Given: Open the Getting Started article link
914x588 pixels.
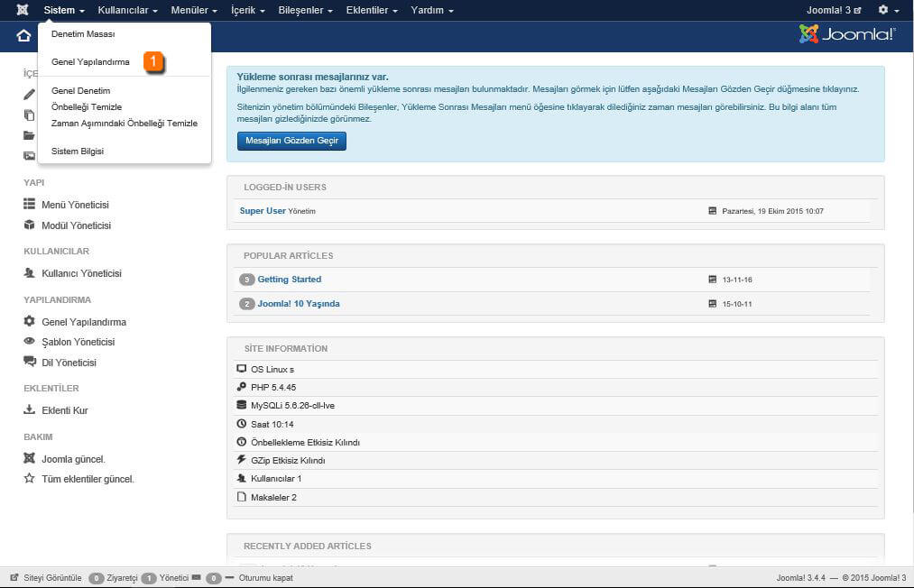Looking at the screenshot, I should coord(289,280).
